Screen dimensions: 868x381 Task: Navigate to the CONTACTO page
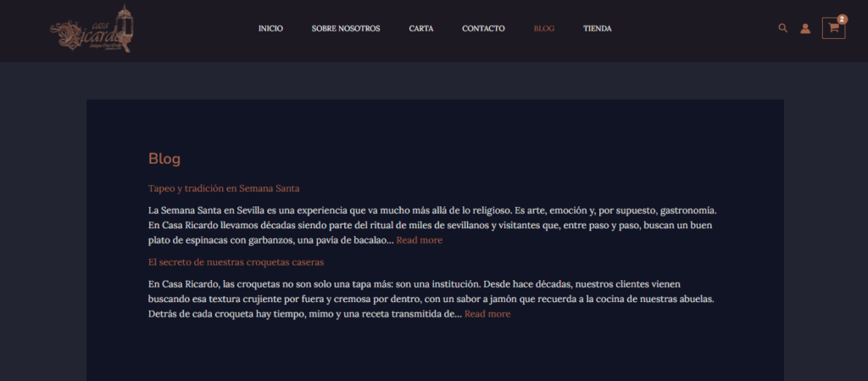[x=483, y=29]
